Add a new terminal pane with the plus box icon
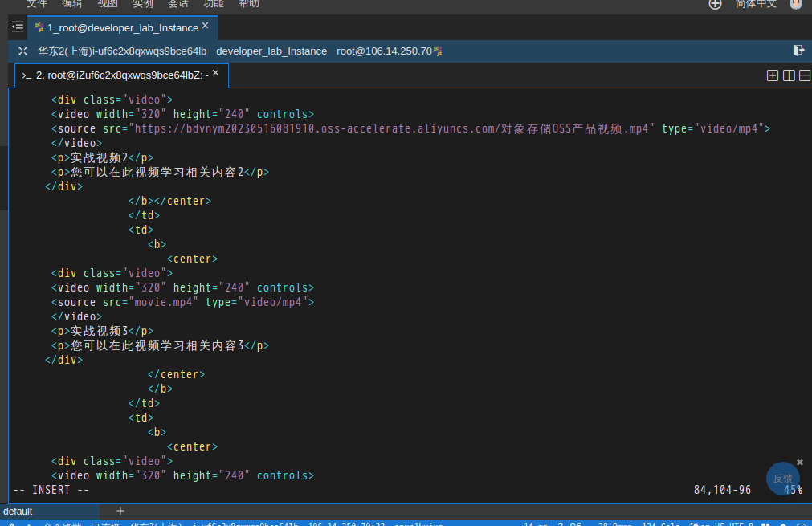Image resolution: width=812 pixels, height=526 pixels. [772, 75]
